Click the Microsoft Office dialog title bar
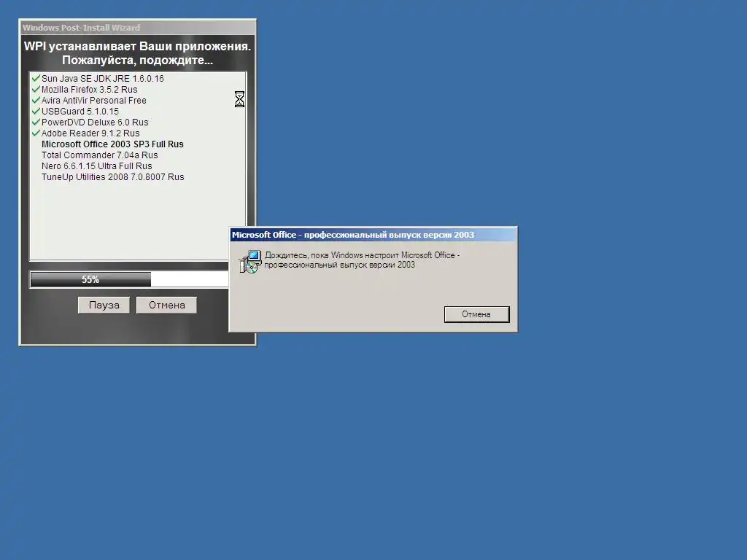Screen dimensions: 747x560 click(x=373, y=235)
